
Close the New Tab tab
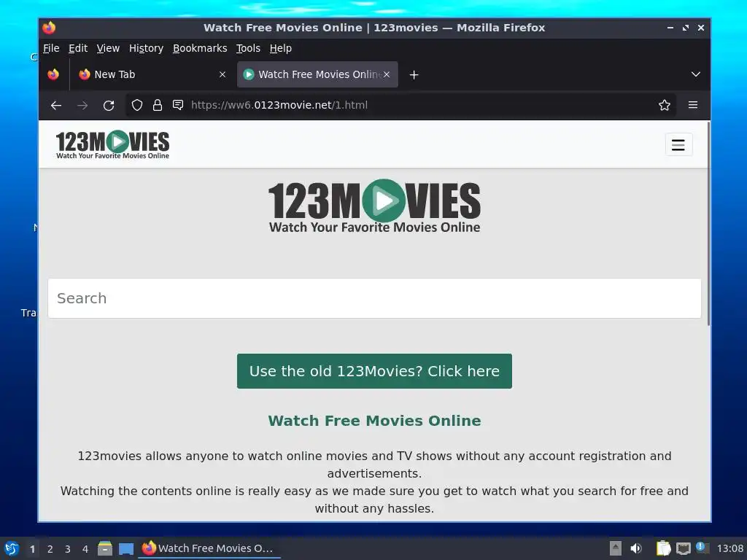222,74
